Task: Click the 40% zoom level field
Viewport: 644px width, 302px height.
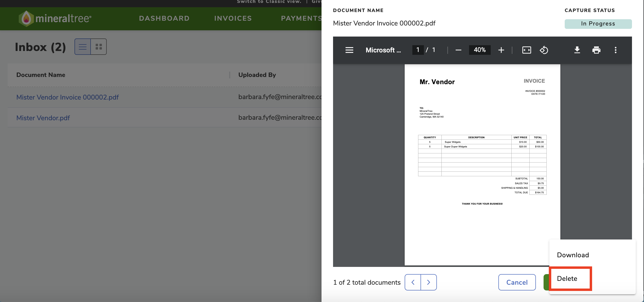Action: 480,50
